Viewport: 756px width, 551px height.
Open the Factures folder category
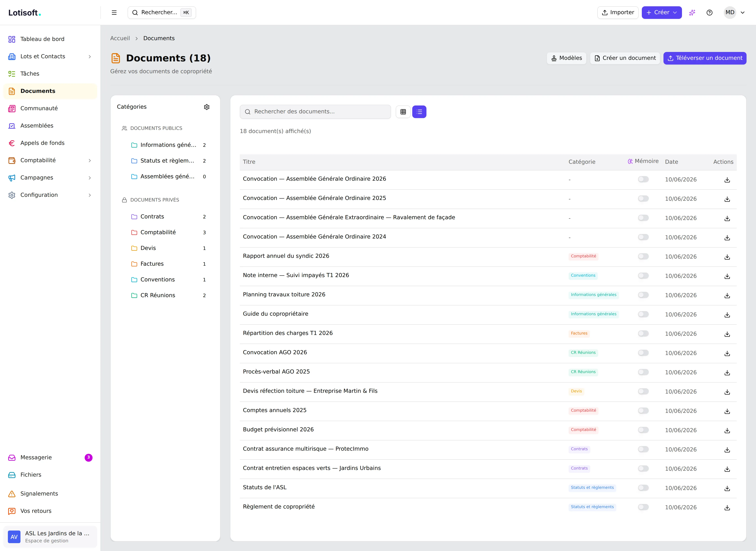(x=169, y=264)
